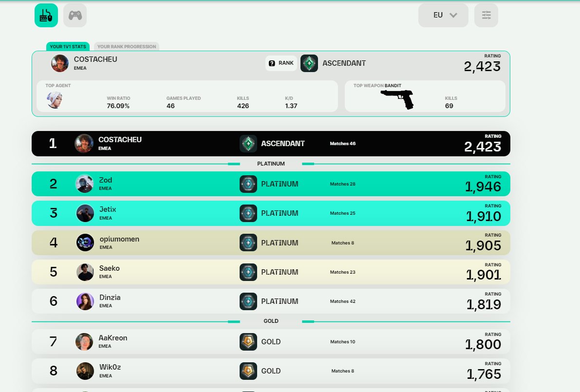Click the PLATINUM tier divider label
580x392 pixels.
pos(271,164)
